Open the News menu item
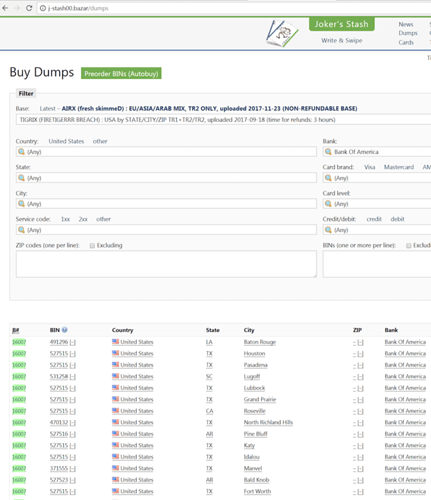The width and height of the screenshot is (431, 500). pos(406,24)
